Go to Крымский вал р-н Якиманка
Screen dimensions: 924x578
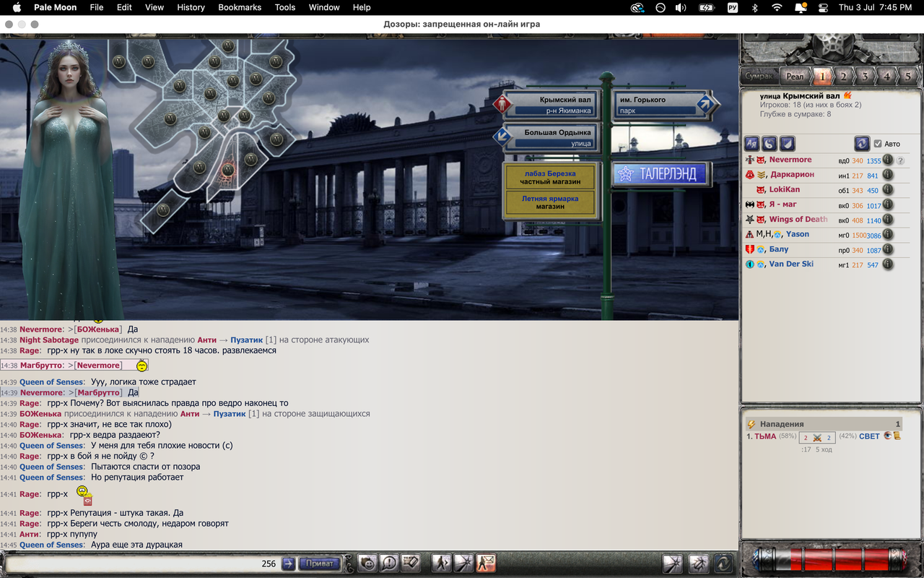(x=546, y=105)
